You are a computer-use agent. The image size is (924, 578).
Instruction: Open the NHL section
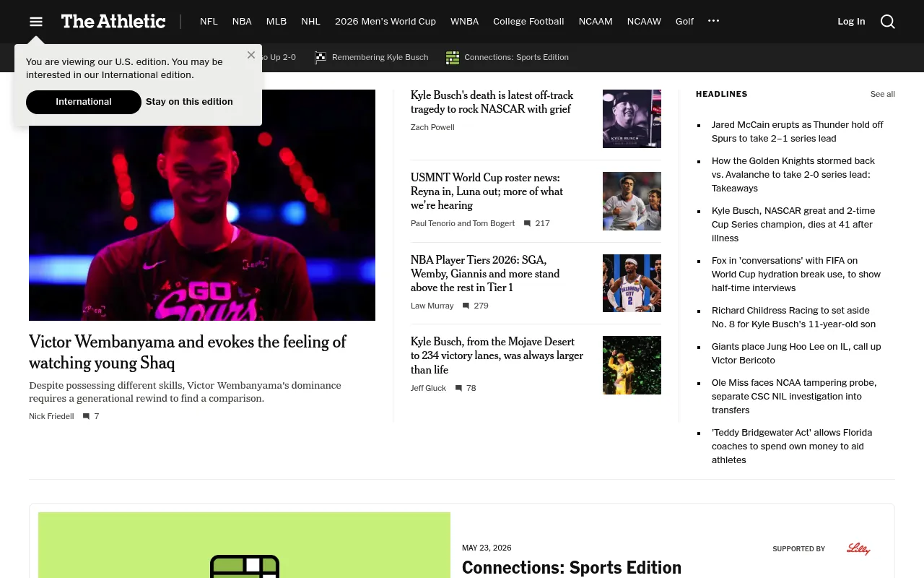[x=310, y=22]
